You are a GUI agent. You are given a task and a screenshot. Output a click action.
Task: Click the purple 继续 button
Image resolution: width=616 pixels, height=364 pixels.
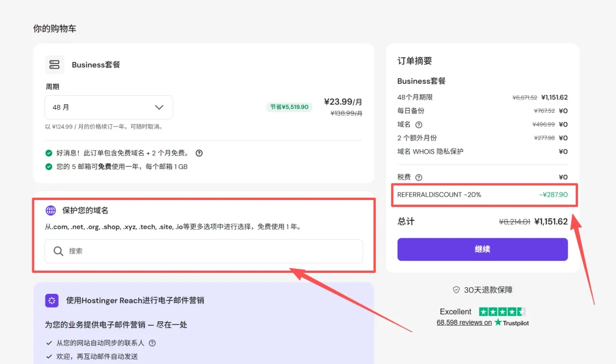(x=482, y=249)
